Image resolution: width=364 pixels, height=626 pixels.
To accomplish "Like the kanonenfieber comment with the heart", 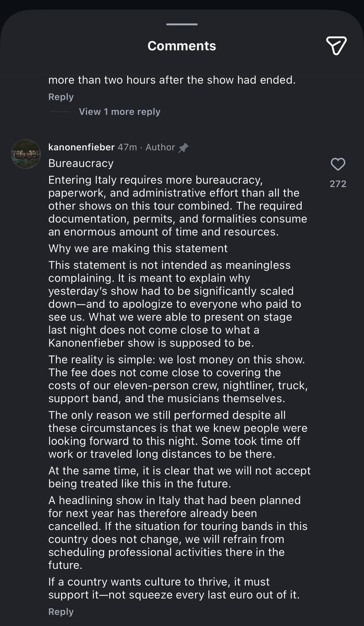I will [338, 164].
